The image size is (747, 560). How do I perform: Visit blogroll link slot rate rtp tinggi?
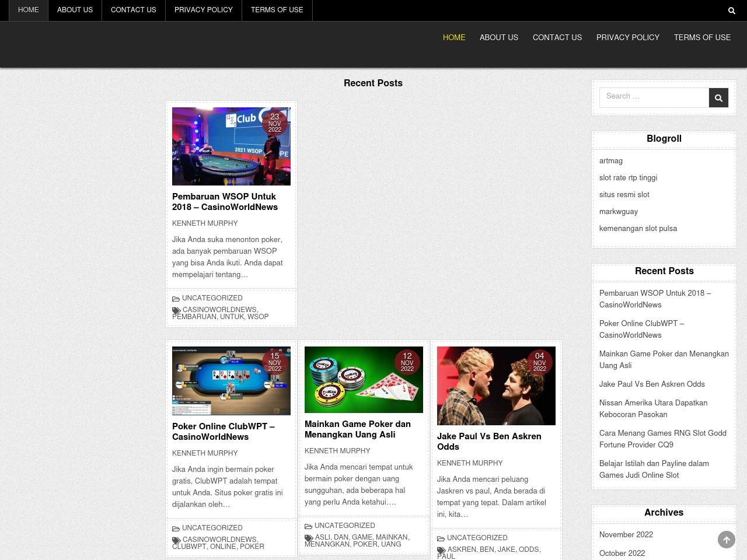point(628,178)
